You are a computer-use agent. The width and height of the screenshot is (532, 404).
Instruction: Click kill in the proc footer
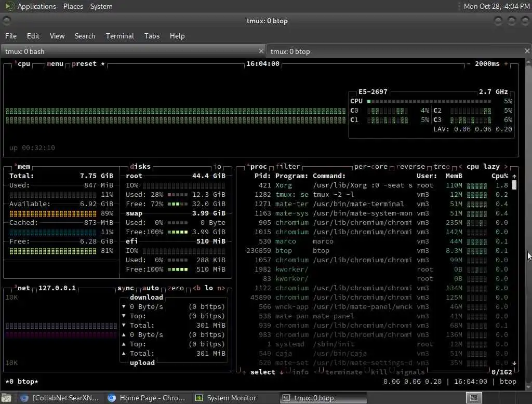coord(379,372)
